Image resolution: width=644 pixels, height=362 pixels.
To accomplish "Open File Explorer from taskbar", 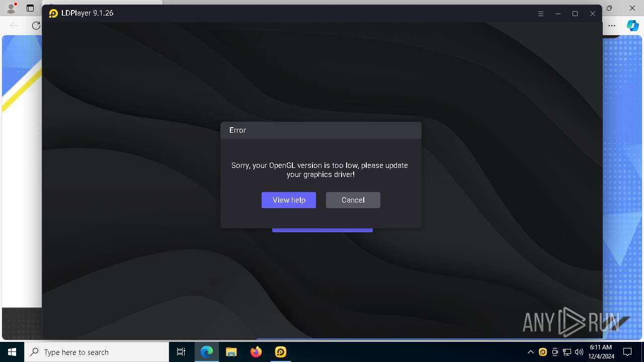I will click(x=231, y=352).
